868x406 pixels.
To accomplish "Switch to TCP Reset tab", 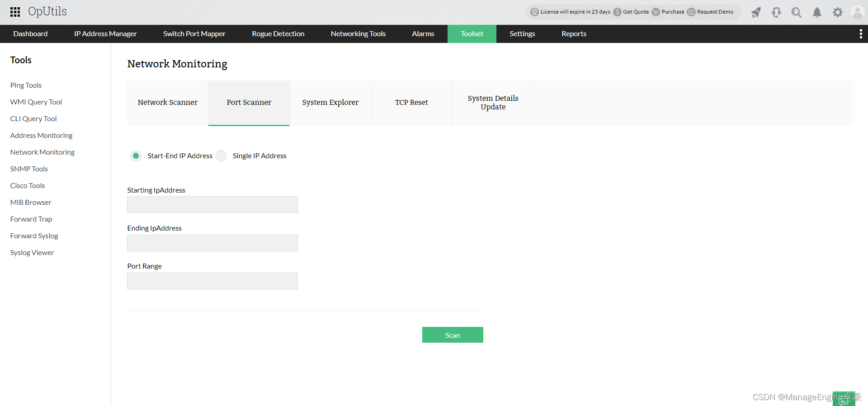I will (x=412, y=103).
